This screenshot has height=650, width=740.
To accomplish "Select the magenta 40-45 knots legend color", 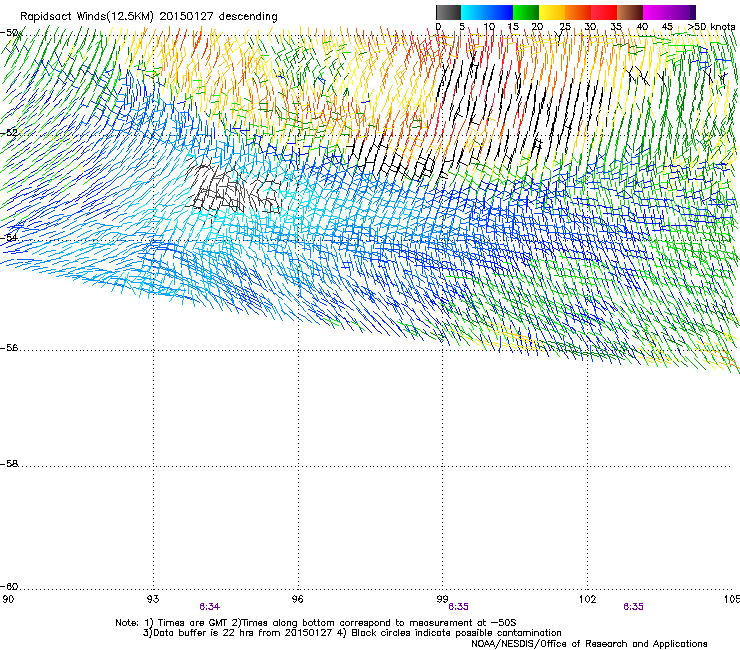I will click(x=656, y=12).
